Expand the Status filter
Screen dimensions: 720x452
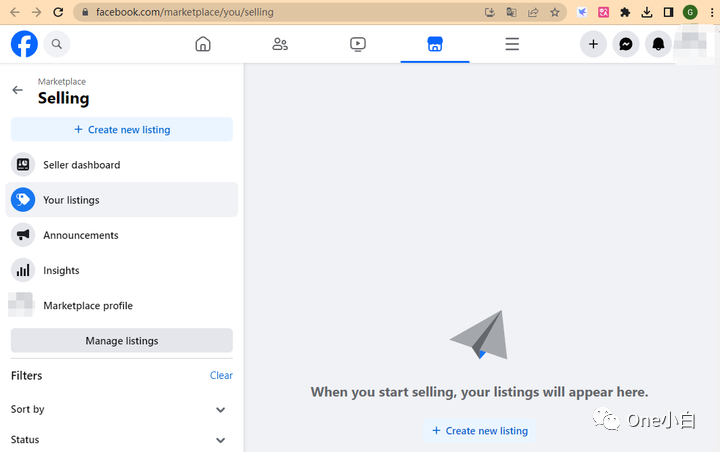(x=122, y=440)
